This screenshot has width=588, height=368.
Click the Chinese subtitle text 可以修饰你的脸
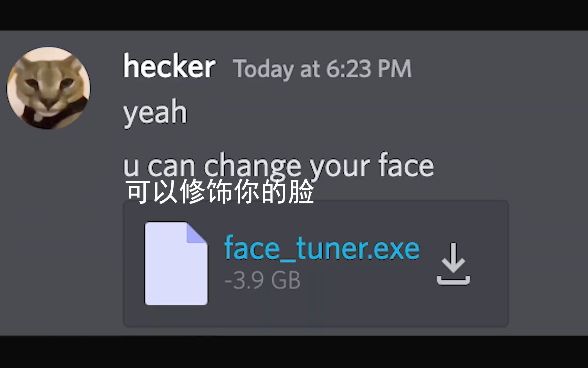pyautogui.click(x=219, y=192)
